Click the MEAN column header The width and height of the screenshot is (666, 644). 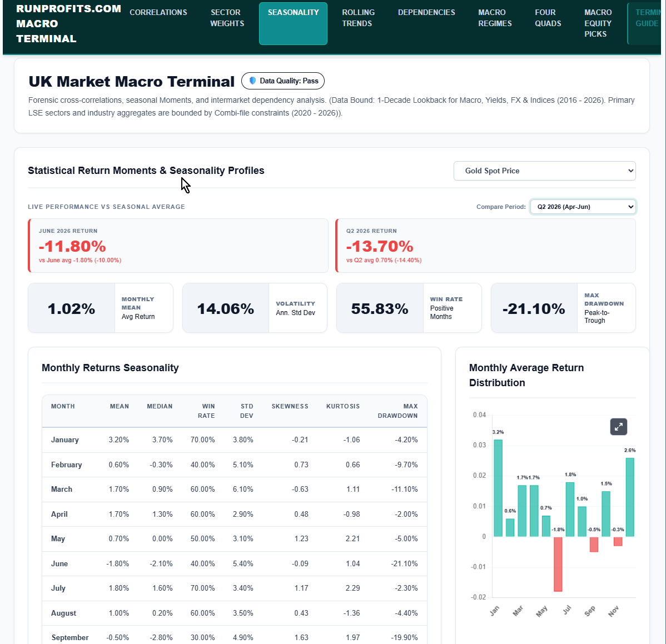click(120, 406)
